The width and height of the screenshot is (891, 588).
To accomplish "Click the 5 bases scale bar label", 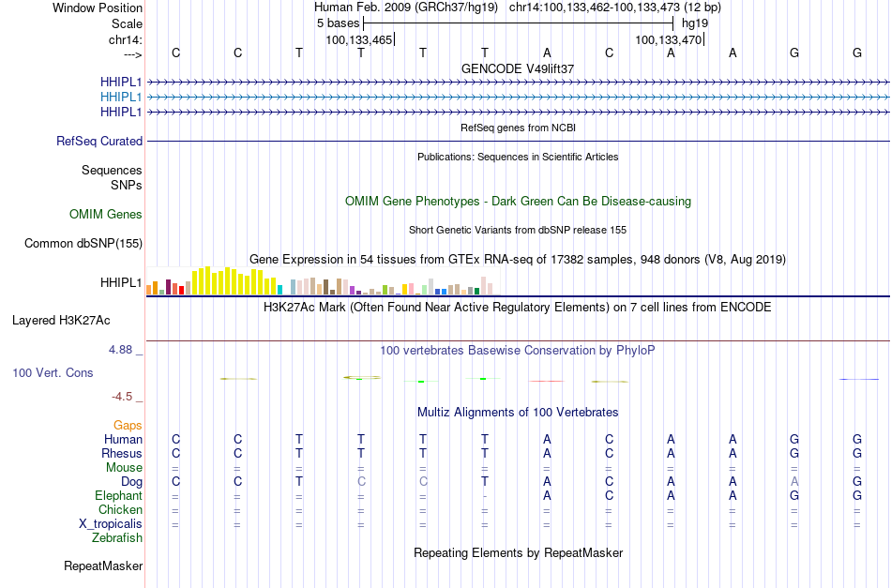I will (x=338, y=23).
